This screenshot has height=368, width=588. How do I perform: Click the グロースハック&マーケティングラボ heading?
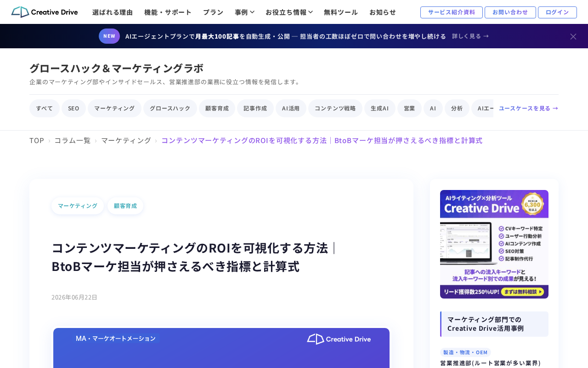116,68
